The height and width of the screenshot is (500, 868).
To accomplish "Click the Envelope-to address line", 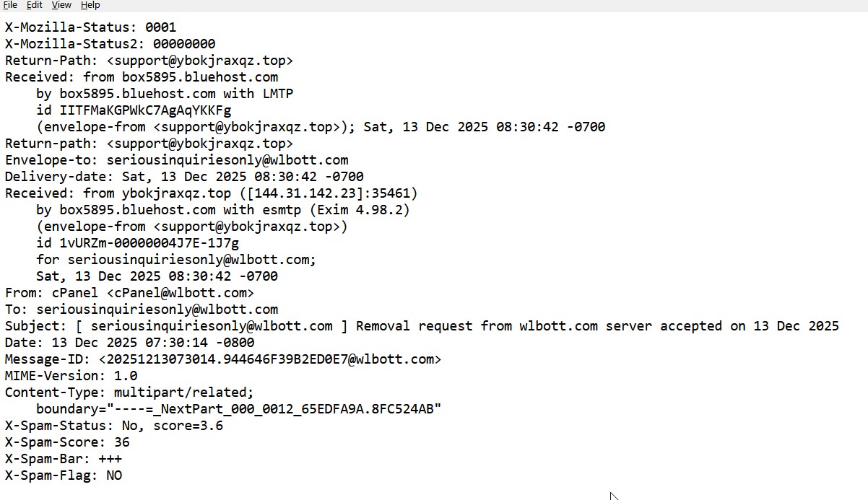I will pyautogui.click(x=176, y=160).
